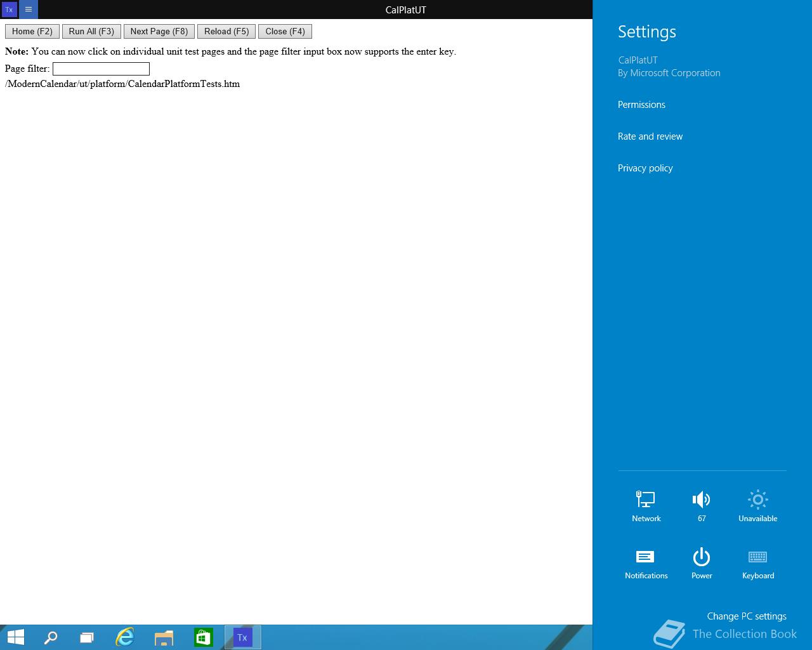This screenshot has height=650, width=812.
Task: Click the taskbar Search magnifier icon
Action: tap(50, 637)
